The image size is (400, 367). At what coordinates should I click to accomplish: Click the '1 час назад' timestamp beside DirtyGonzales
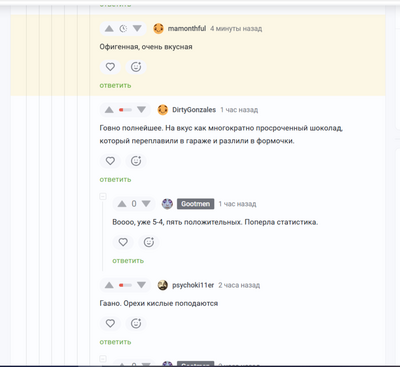[x=239, y=110]
